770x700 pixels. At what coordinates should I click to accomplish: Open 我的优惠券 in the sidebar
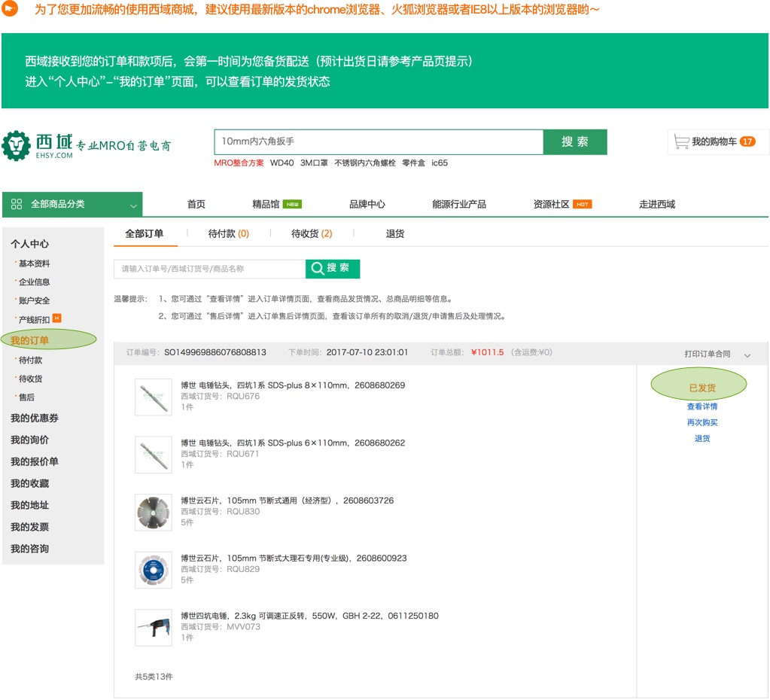click(35, 418)
